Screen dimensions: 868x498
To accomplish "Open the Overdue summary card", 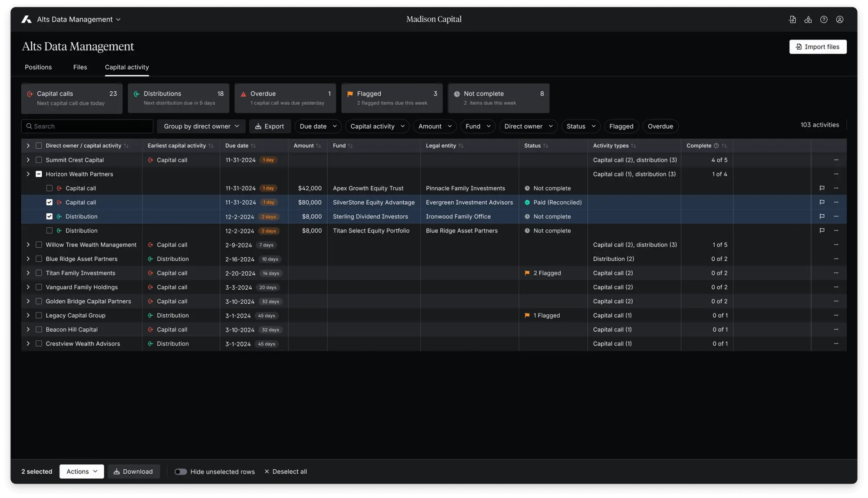I will coord(285,99).
